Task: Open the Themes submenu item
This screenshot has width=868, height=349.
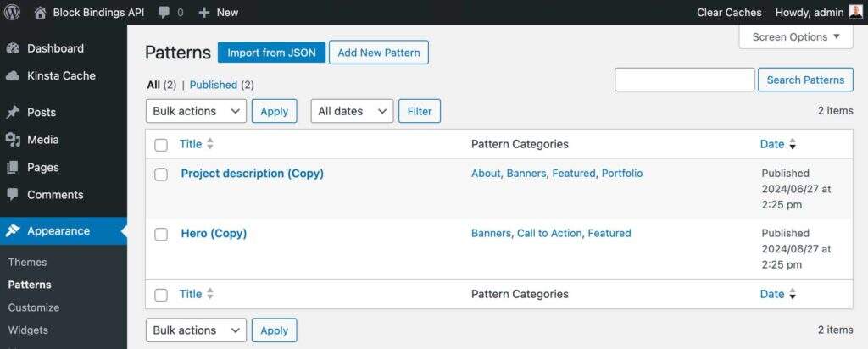Action: (27, 262)
